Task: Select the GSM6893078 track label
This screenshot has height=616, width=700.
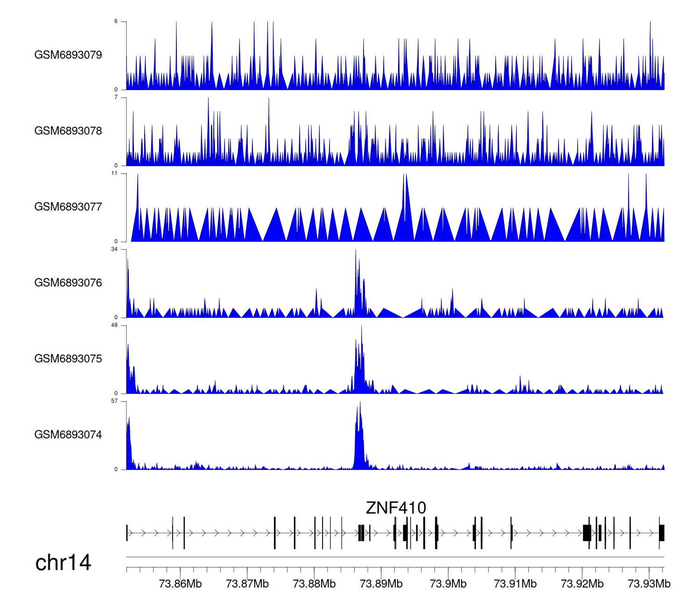Action: point(68,131)
